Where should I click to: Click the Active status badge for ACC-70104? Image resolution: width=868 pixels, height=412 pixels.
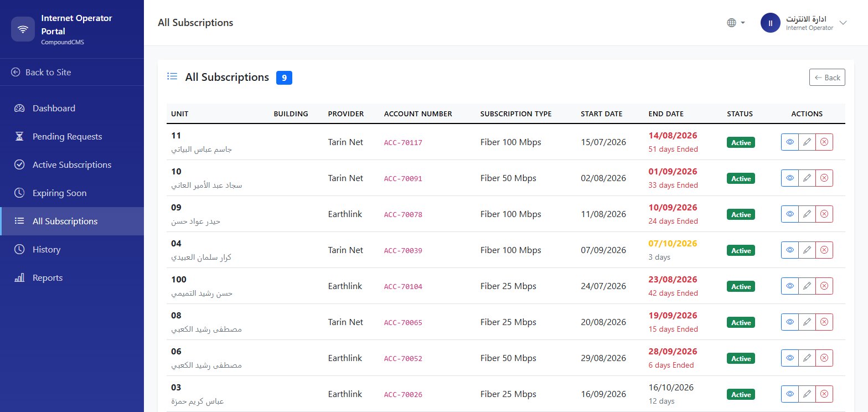point(741,287)
